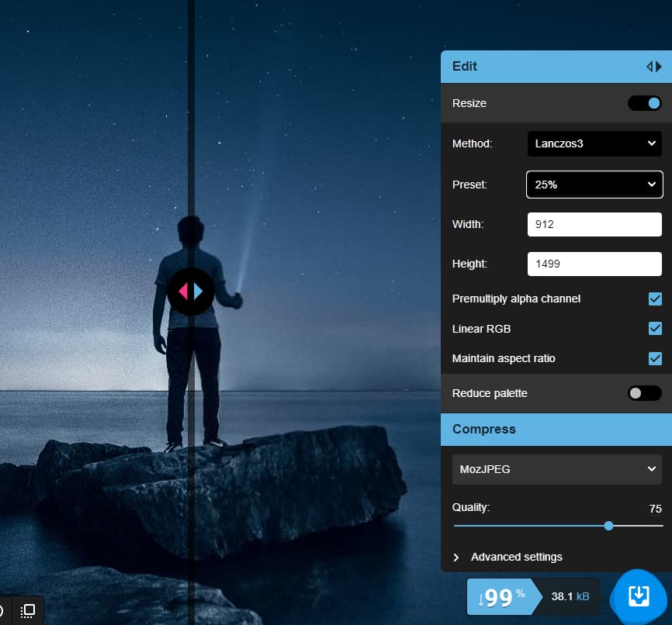The image size is (672, 625).
Task: Click the blue download image button
Action: (x=638, y=596)
